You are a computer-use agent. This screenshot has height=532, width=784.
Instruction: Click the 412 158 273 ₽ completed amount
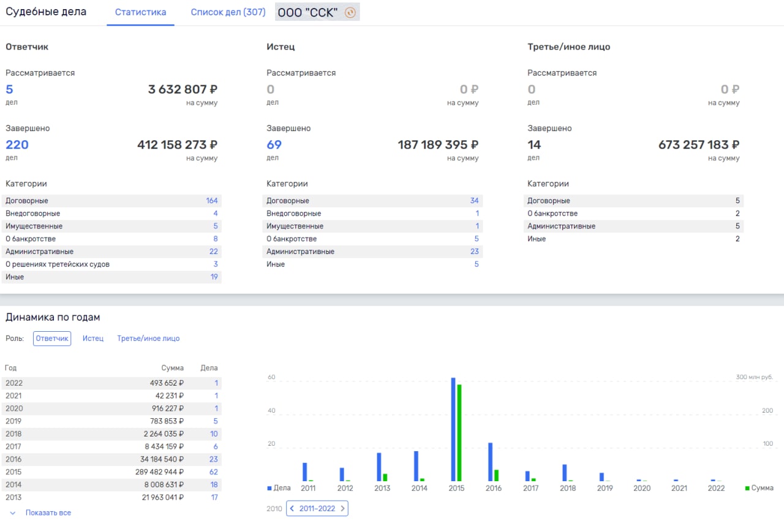coord(178,145)
